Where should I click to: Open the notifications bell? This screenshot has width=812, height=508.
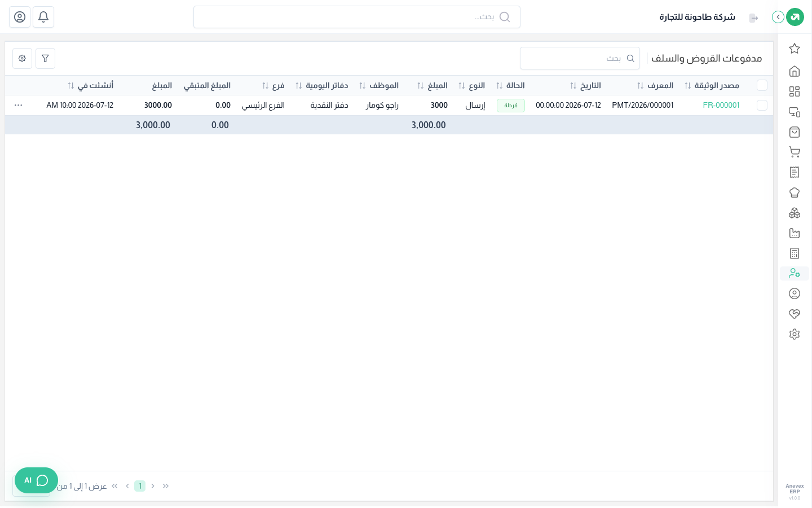[x=43, y=17]
